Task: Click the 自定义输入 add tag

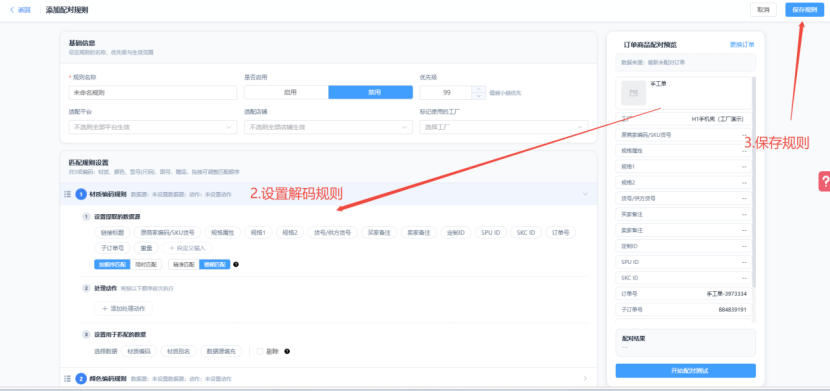Action: [187, 248]
